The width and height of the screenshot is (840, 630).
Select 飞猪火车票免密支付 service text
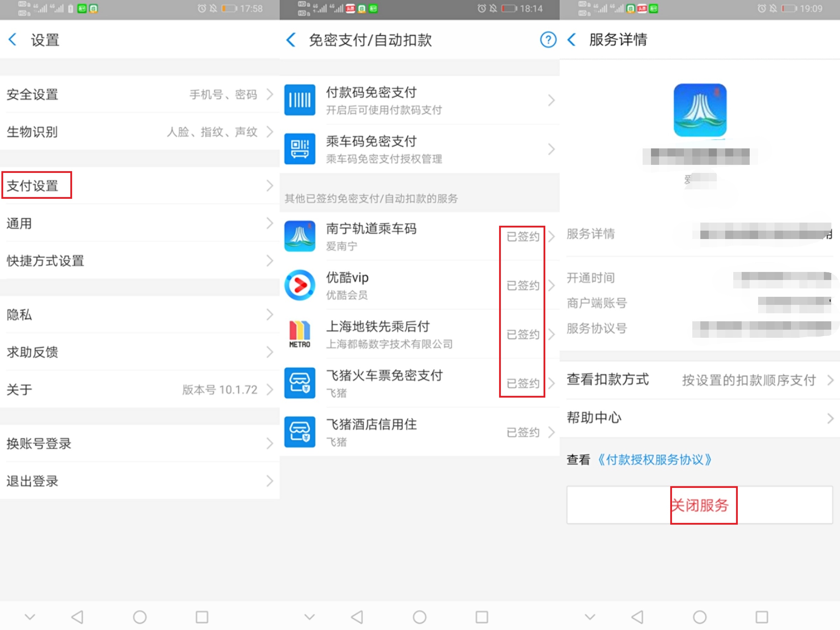(384, 375)
